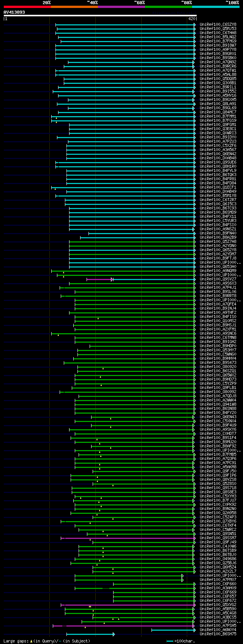
Task: Open the UniRef100_C0PK92 entry
Action: pos(218,505)
